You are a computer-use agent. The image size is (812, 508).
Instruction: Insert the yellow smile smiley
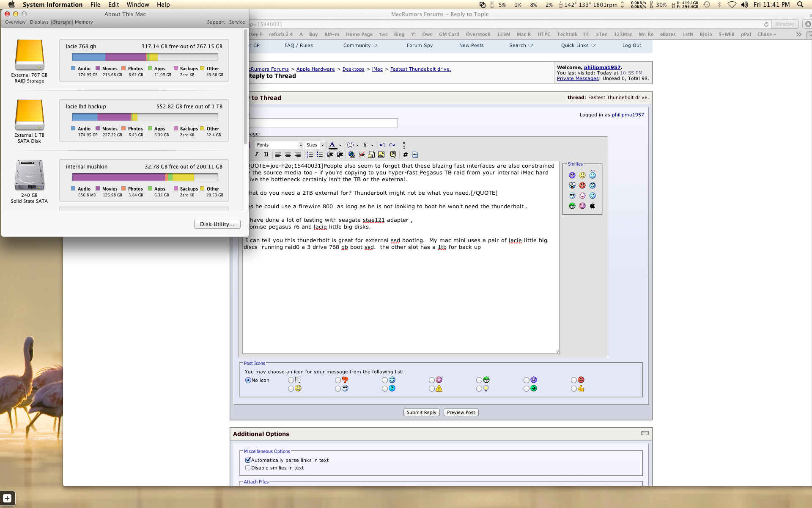pos(582,175)
